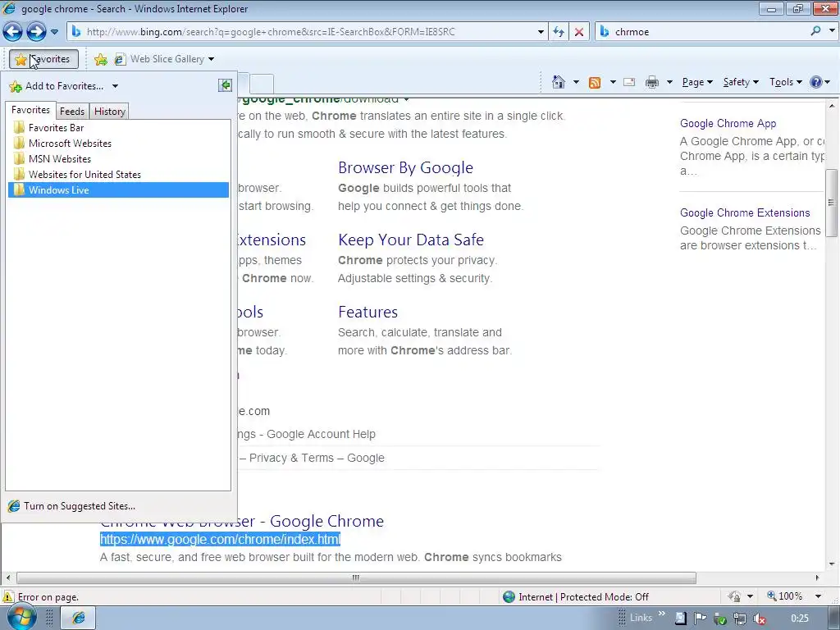Click Turn on Suggested Sites...

click(72, 505)
